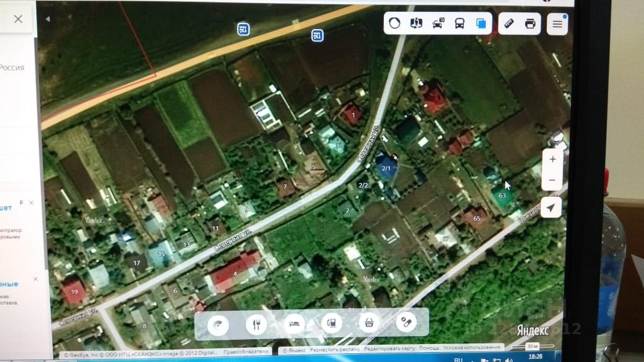The height and width of the screenshot is (362, 644).
Task: Open the first round category icon in the bottom bar
Action: tap(218, 326)
